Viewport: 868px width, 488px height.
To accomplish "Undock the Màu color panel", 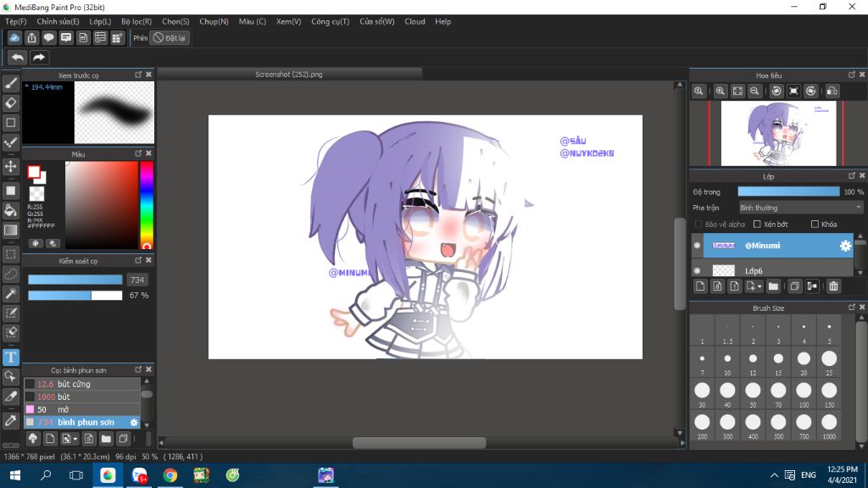I will click(138, 153).
